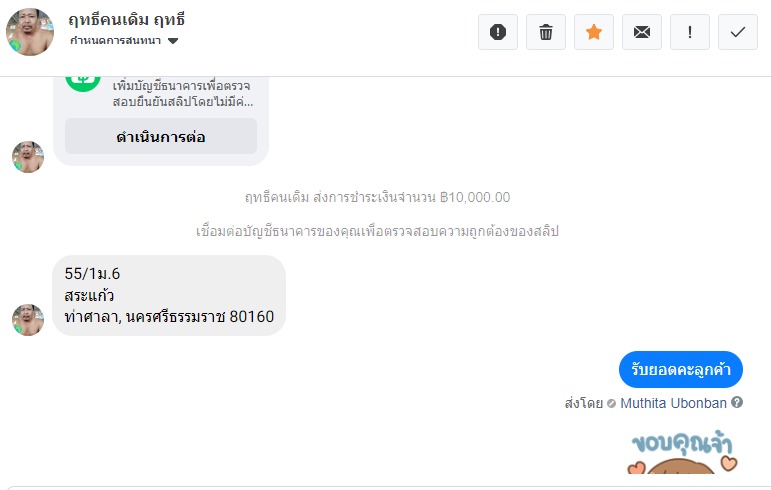Image resolution: width=771 pixels, height=490 pixels.
Task: Click the green bank icon in payment card
Action: coord(83,78)
